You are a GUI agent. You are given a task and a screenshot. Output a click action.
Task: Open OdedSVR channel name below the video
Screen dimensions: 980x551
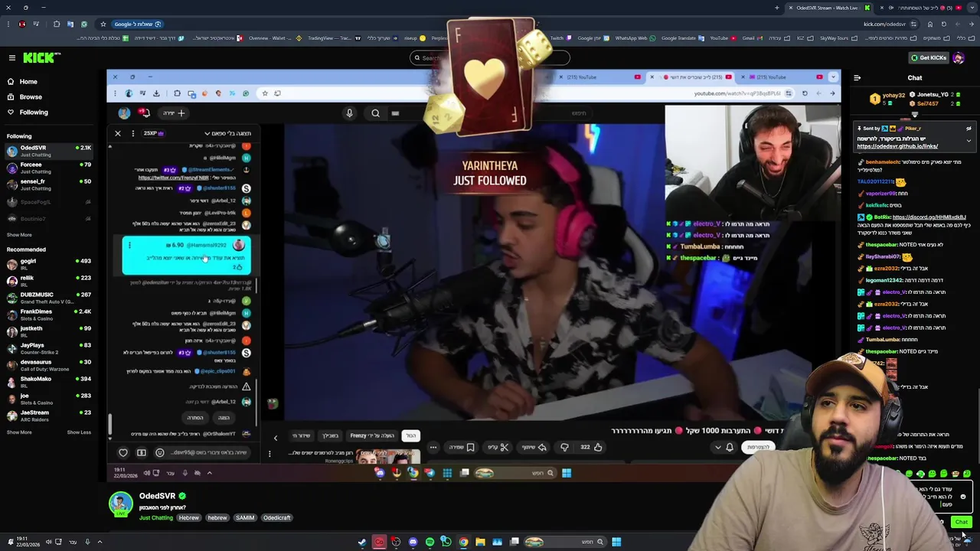(157, 496)
